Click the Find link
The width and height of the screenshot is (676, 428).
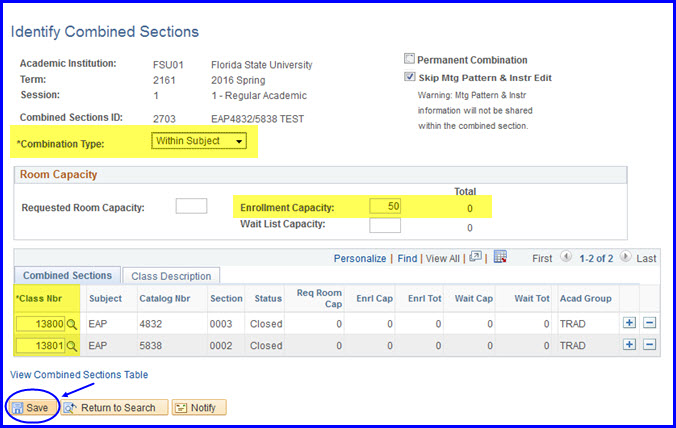407,259
